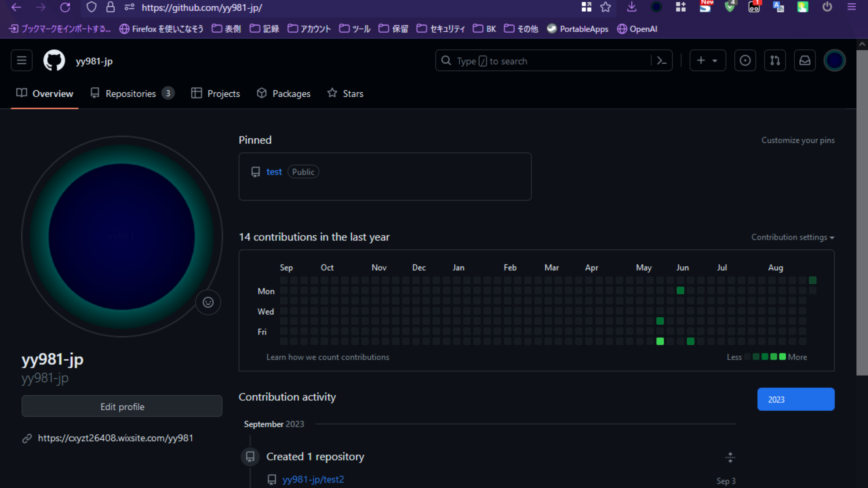Click the Edit profile button
868x488 pixels.
coord(122,407)
